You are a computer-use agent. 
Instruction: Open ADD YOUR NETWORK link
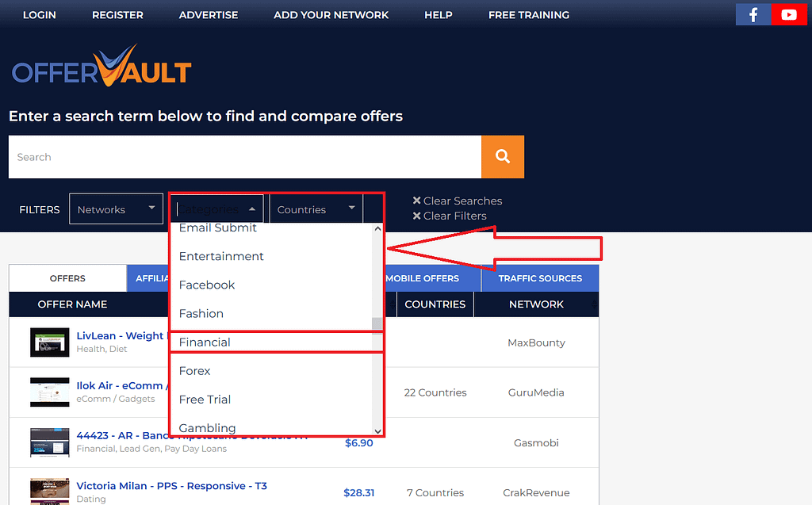pyautogui.click(x=331, y=15)
